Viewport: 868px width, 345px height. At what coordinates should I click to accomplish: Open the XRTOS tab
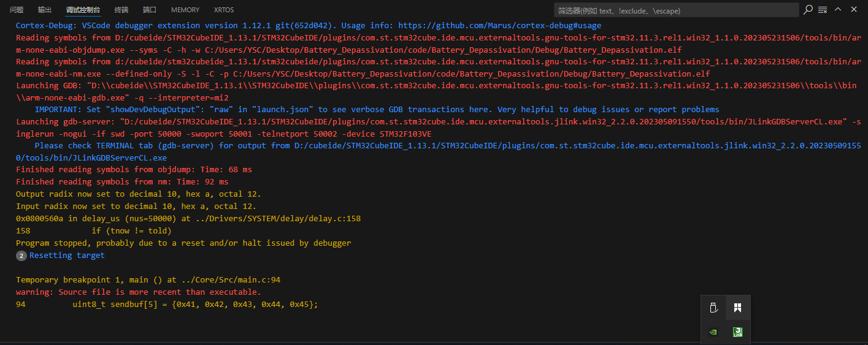pos(224,10)
